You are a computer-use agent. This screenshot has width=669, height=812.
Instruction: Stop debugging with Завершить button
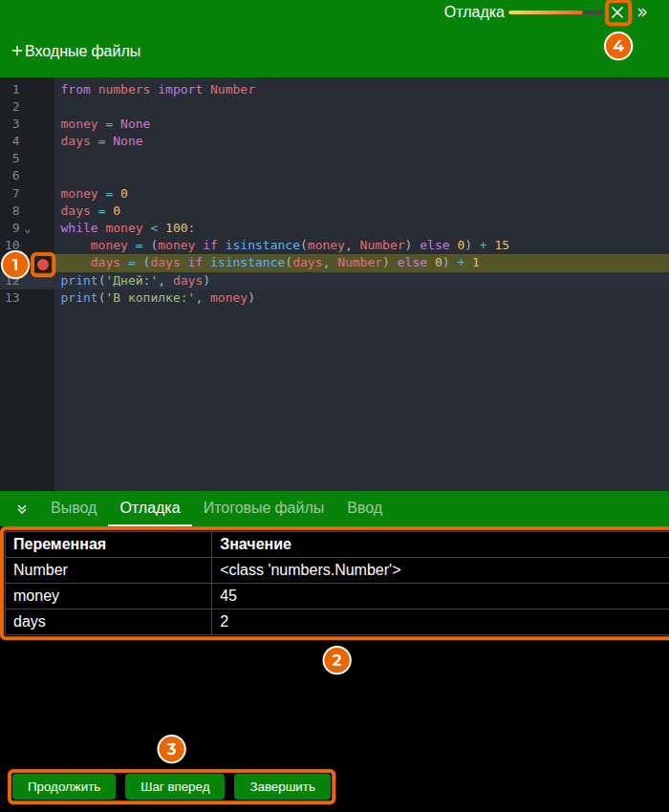283,786
